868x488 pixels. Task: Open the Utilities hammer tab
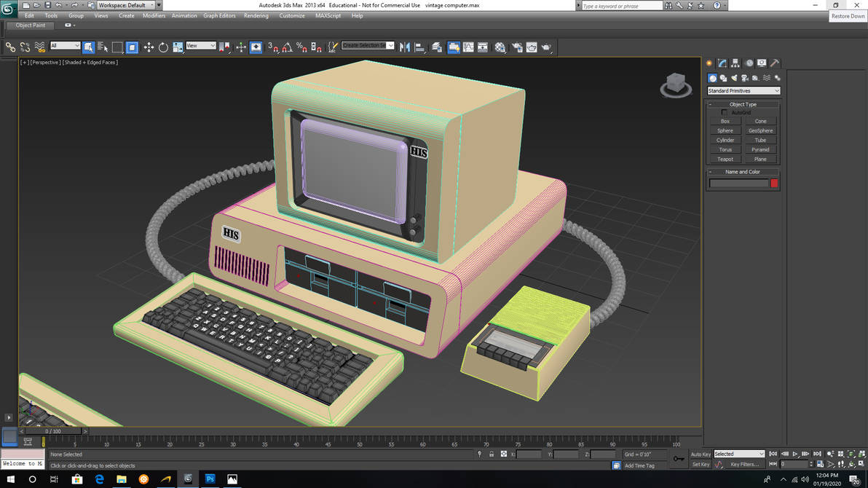[775, 63]
